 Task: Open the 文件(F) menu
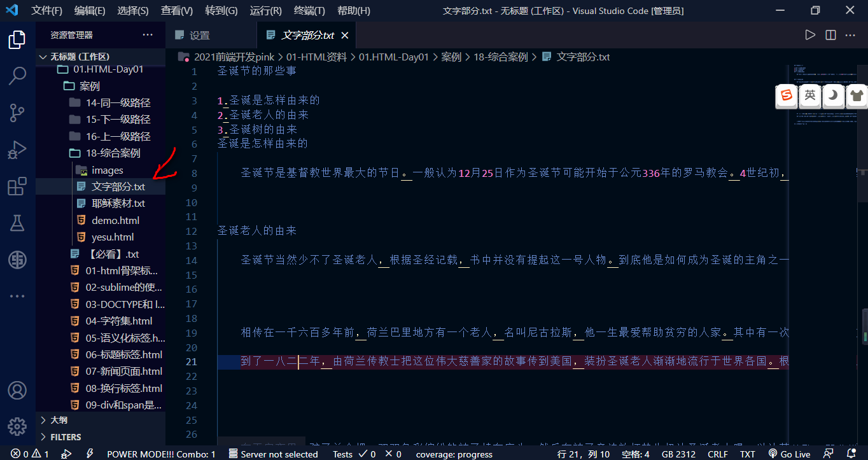click(46, 10)
